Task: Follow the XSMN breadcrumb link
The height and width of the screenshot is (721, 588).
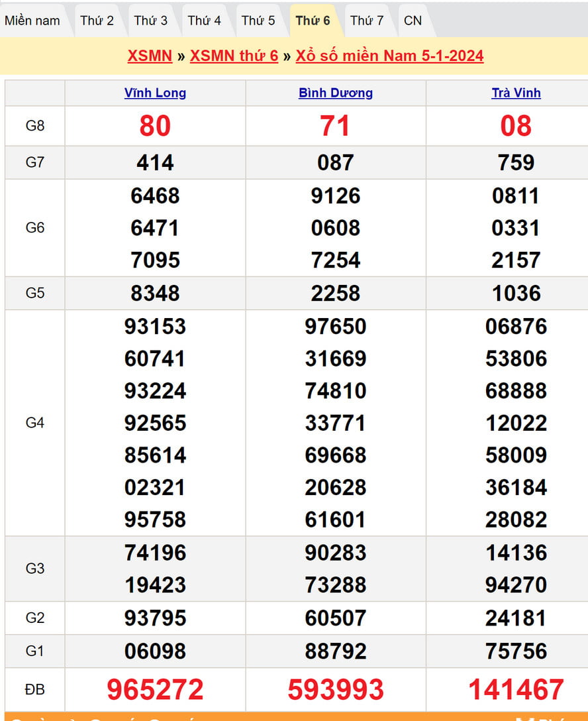Action: coord(150,56)
